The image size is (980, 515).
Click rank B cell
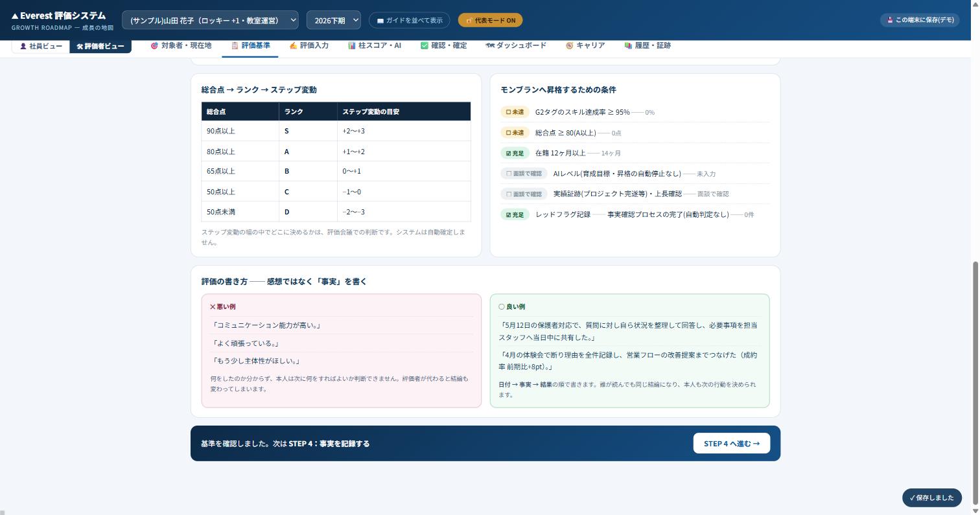click(x=309, y=171)
